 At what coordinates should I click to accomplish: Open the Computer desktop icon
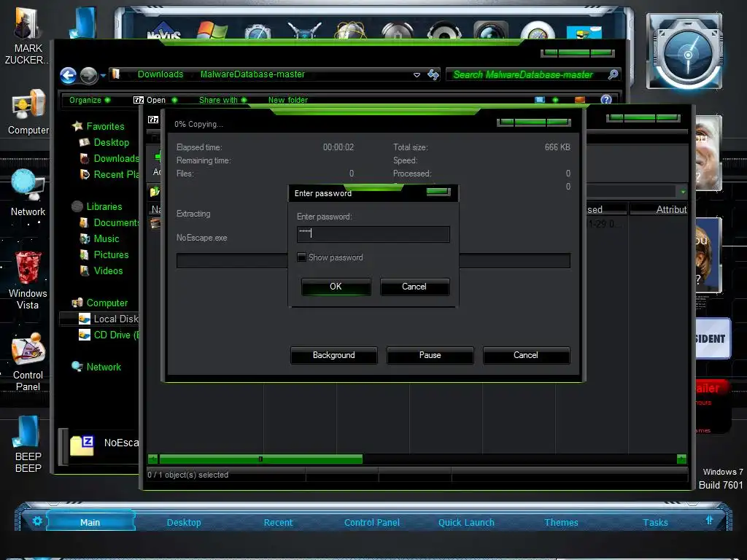pos(28,112)
